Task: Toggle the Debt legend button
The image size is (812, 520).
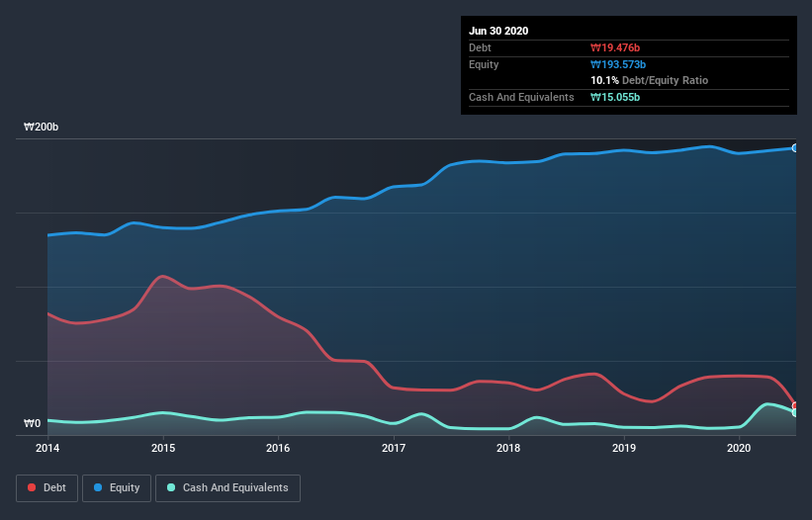Action: click(x=46, y=488)
